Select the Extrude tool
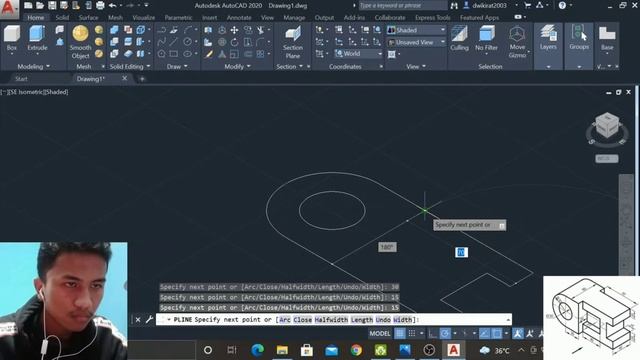The image size is (640, 360). coord(37,38)
